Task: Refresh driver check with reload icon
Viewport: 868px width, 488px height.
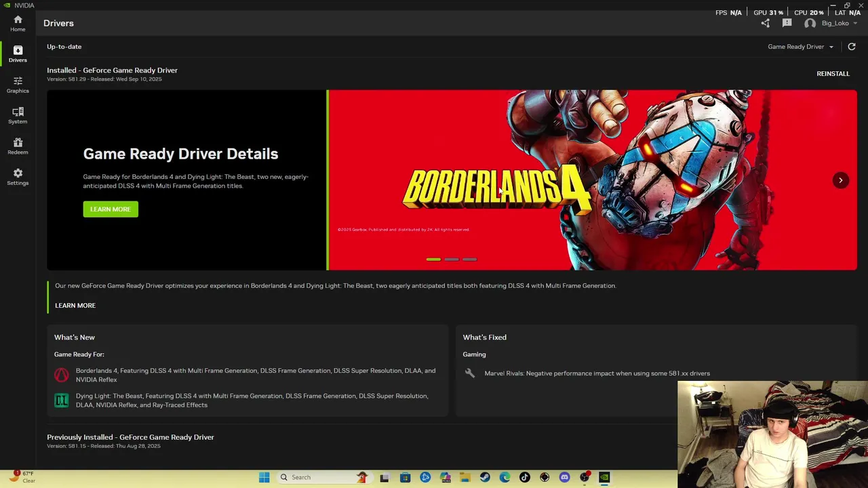Action: (x=852, y=47)
